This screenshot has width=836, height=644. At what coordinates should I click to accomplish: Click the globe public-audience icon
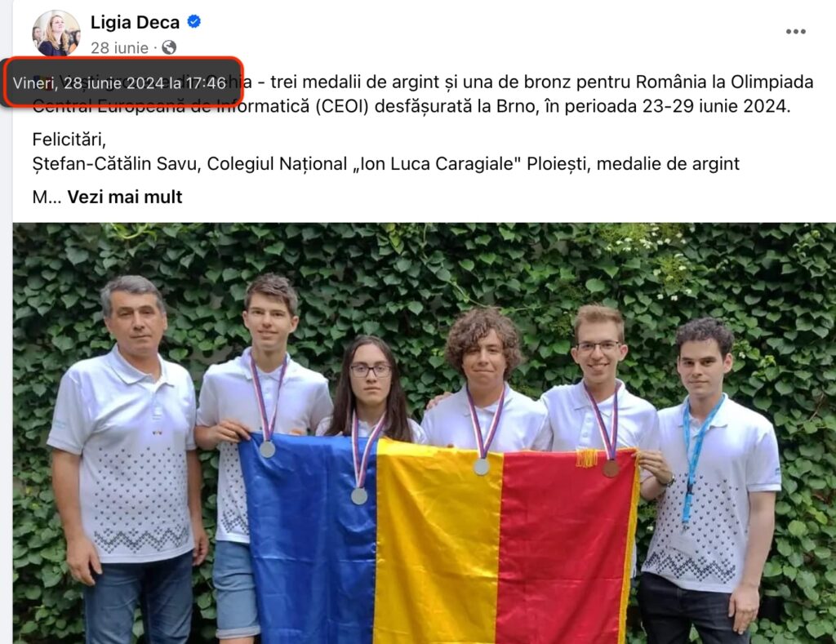[169, 48]
